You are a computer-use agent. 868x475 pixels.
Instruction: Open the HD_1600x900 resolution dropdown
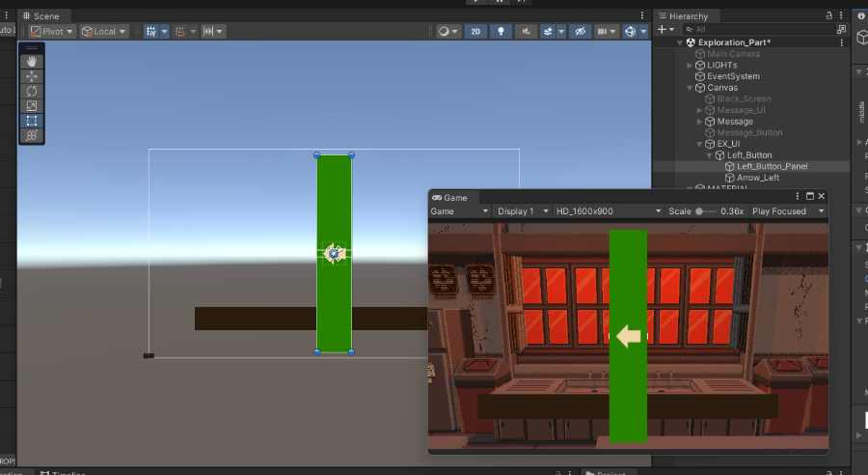point(608,211)
